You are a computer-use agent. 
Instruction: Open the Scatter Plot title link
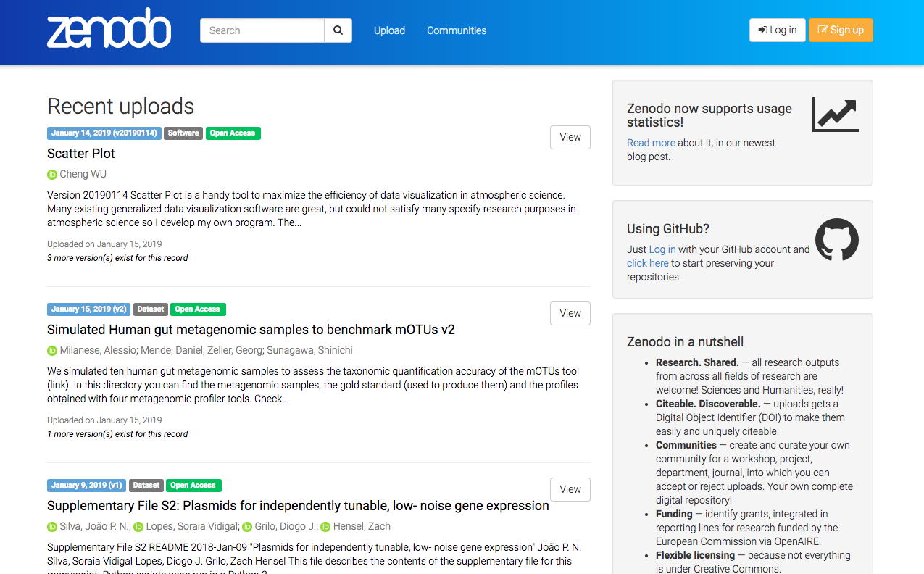[x=81, y=154]
